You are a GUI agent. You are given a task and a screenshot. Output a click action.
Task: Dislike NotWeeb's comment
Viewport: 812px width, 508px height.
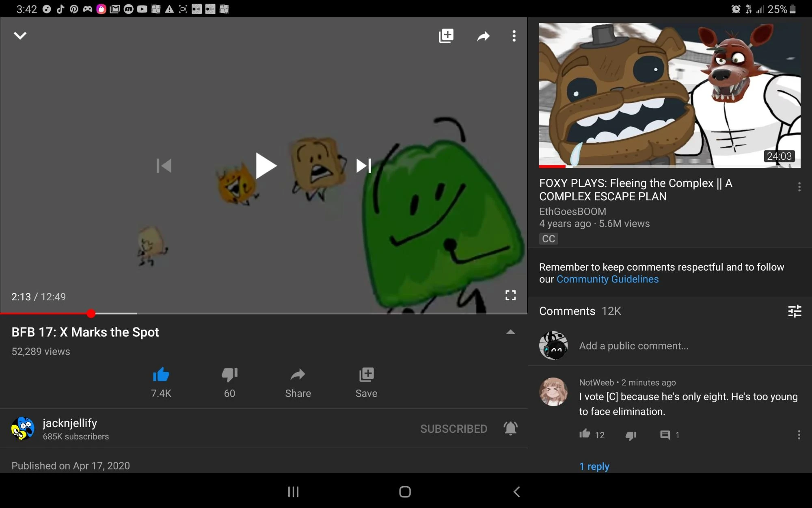click(x=631, y=435)
